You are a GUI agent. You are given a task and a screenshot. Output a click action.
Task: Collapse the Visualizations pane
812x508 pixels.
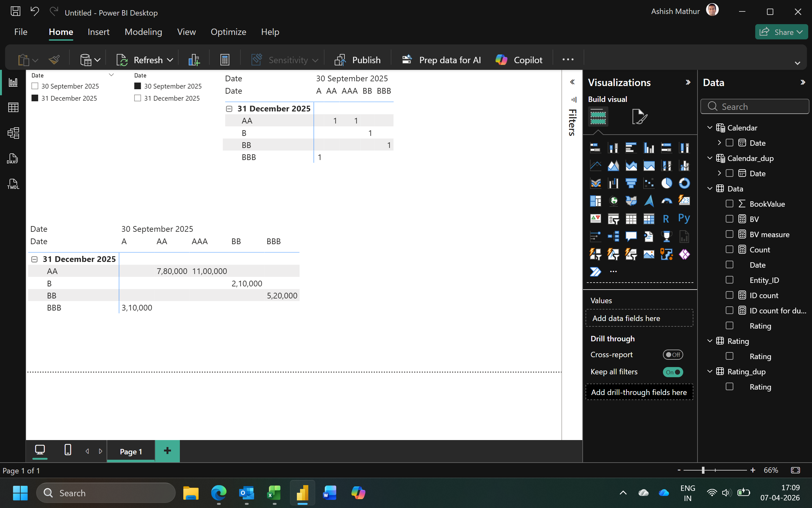pos(688,82)
